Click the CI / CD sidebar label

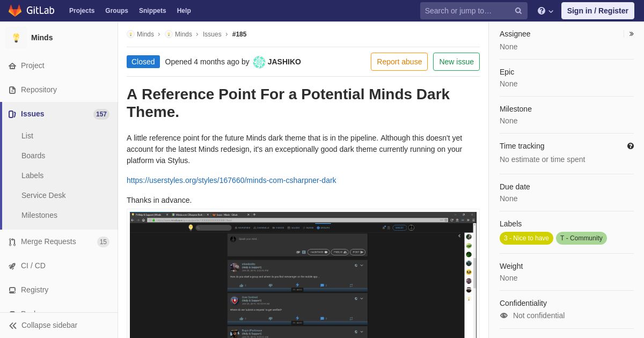coord(33,266)
